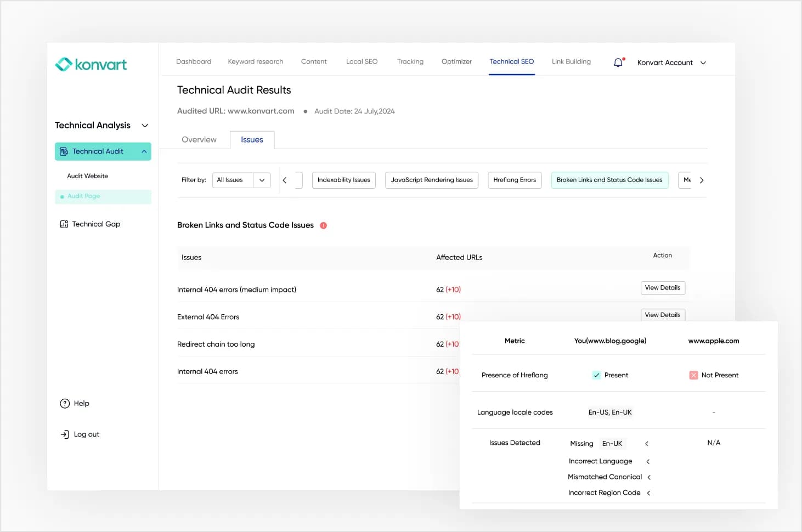
Task: View details for Internal 404 errors (medium impact)
Action: [663, 288]
